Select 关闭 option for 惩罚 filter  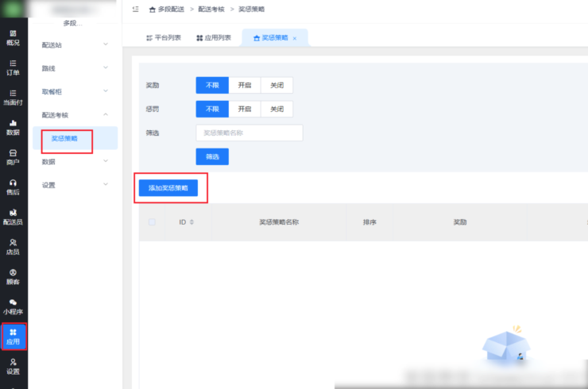tap(277, 109)
